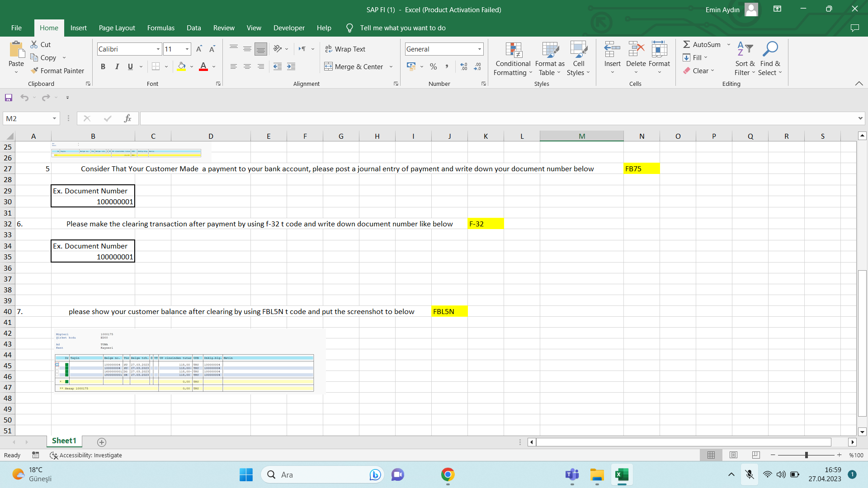The image size is (868, 488).
Task: Decrease font size with the smaller A icon
Action: click(212, 49)
